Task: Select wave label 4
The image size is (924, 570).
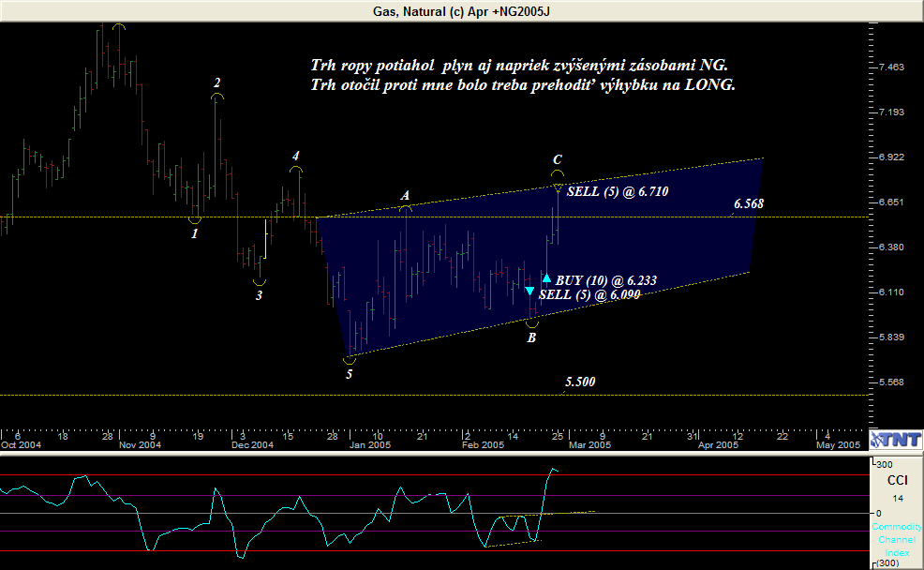Action: pyautogui.click(x=296, y=157)
